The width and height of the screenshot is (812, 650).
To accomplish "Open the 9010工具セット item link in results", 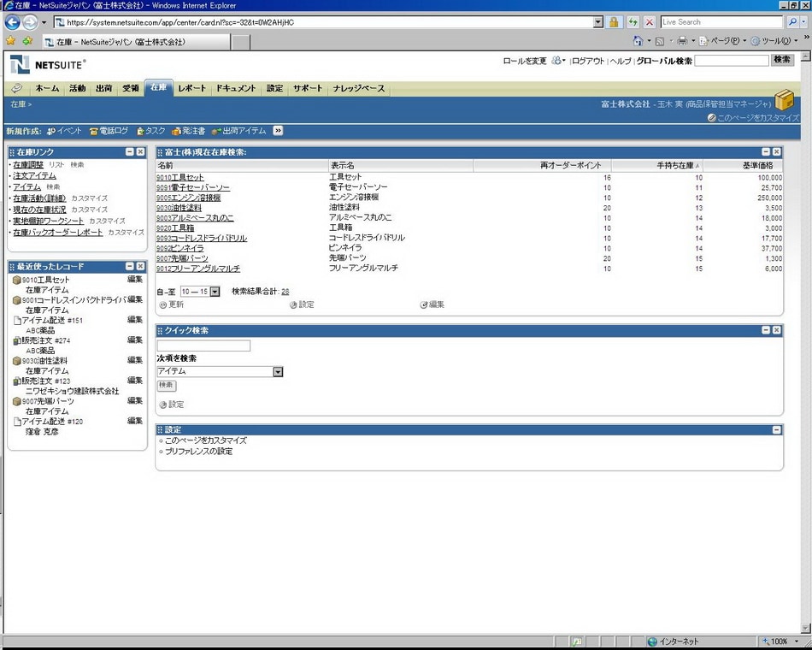I will click(180, 177).
